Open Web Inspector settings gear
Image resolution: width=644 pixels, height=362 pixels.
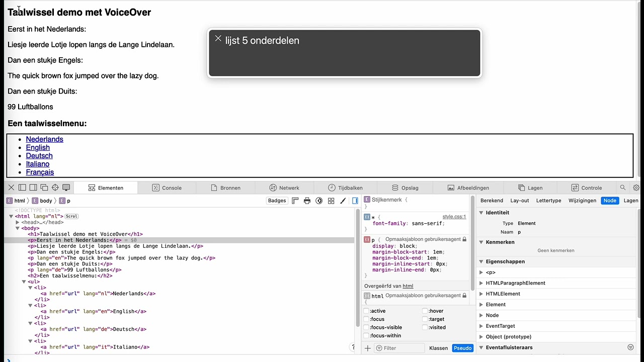(636, 188)
